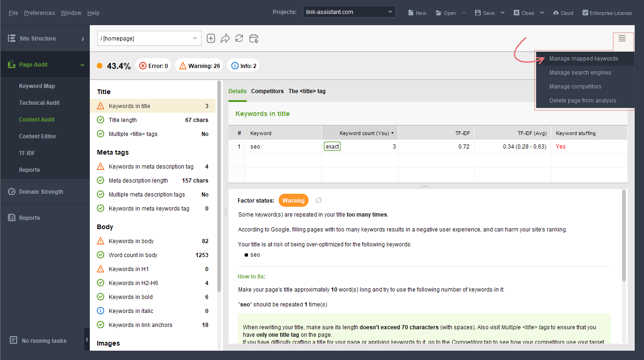The image size is (644, 360).
Task: Sort by Keyword count (You) column
Action: pyautogui.click(x=360, y=133)
